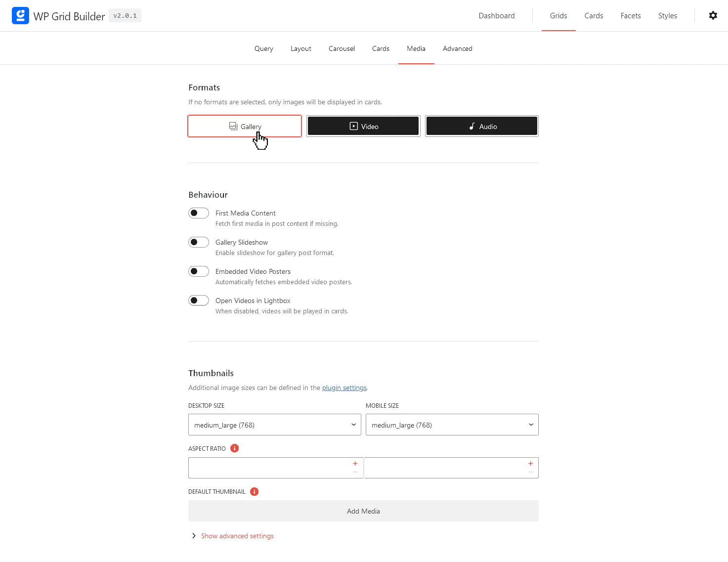Change the Mobile Size selection

tap(451, 425)
